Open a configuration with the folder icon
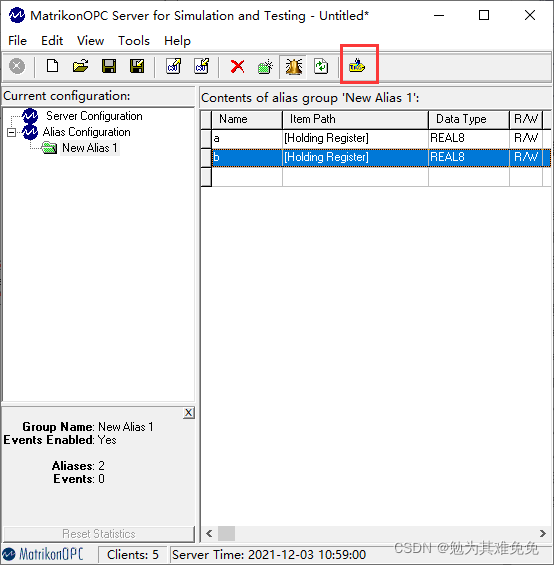 coord(80,66)
